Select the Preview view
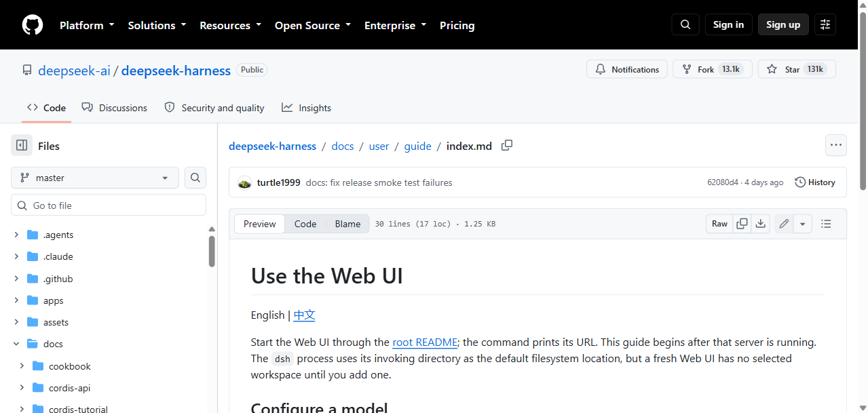 tap(260, 224)
